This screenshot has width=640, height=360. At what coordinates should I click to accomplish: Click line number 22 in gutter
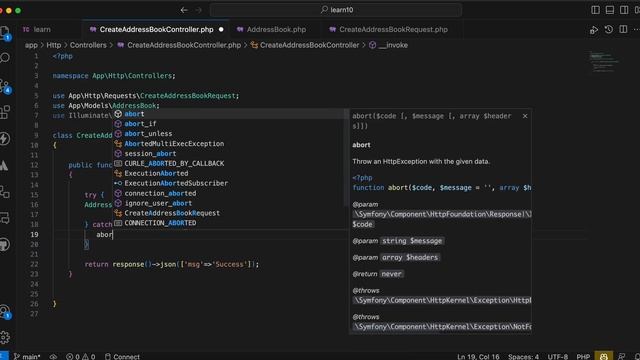click(34, 264)
